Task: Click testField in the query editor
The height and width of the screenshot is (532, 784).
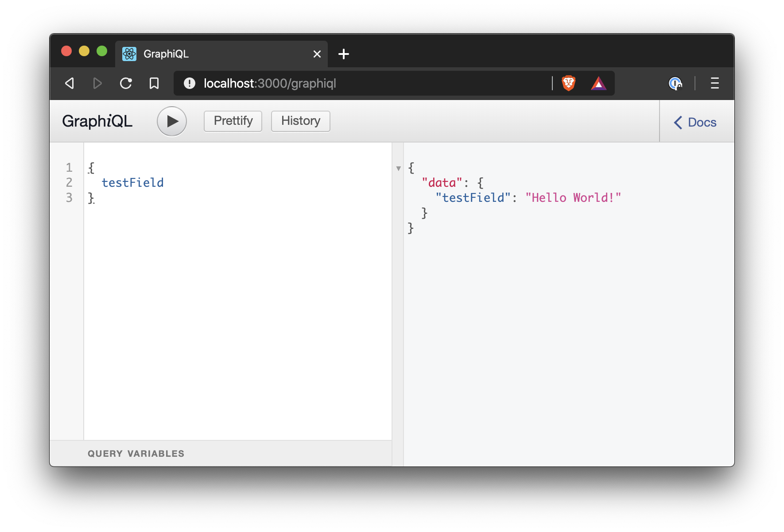Action: 132,183
